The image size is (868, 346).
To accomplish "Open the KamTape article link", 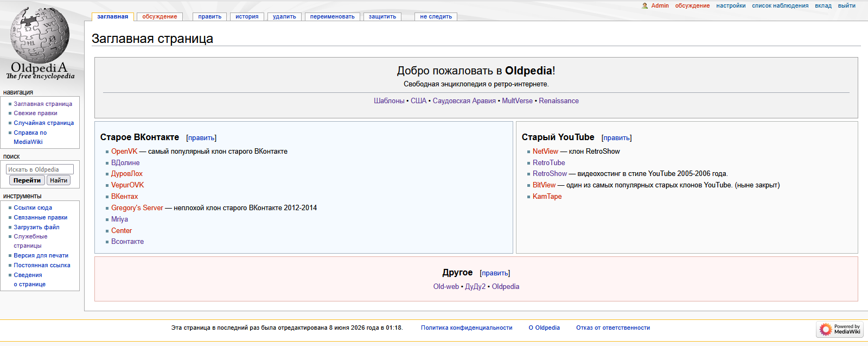I will pos(547,197).
